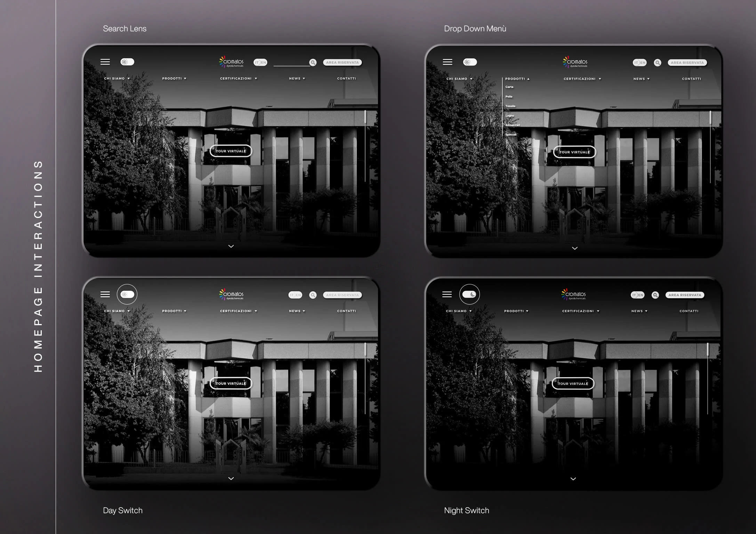Viewport: 756px width, 534px height.
Task: Toggle IT/EN language switch in Drop Down mockup
Action: click(x=640, y=63)
